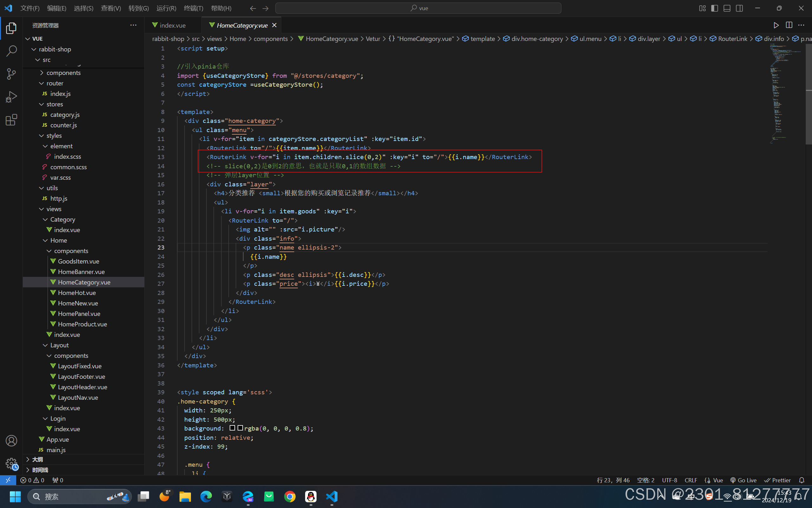Open the 编辑(E) menu

point(57,8)
